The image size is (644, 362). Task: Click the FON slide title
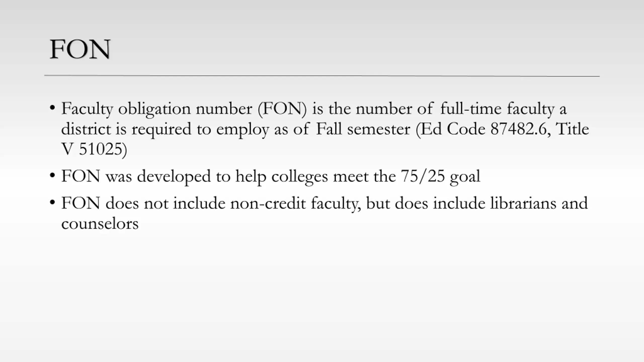click(80, 49)
